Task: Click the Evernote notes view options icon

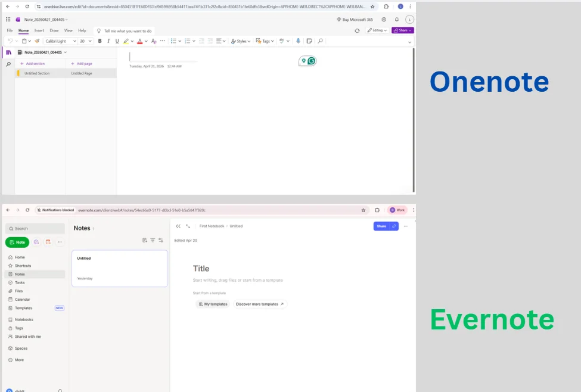Action: pyautogui.click(x=161, y=240)
